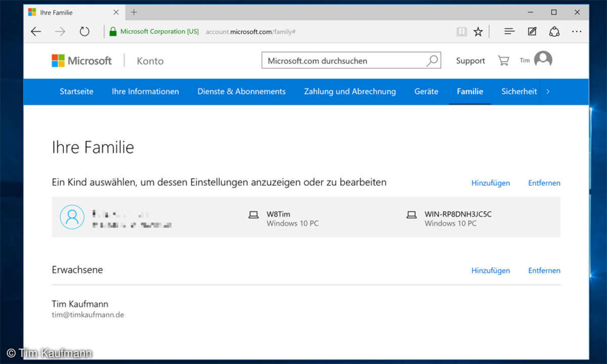The width and height of the screenshot is (607, 364).
Task: Open a new tab with plus button
Action: tap(134, 12)
